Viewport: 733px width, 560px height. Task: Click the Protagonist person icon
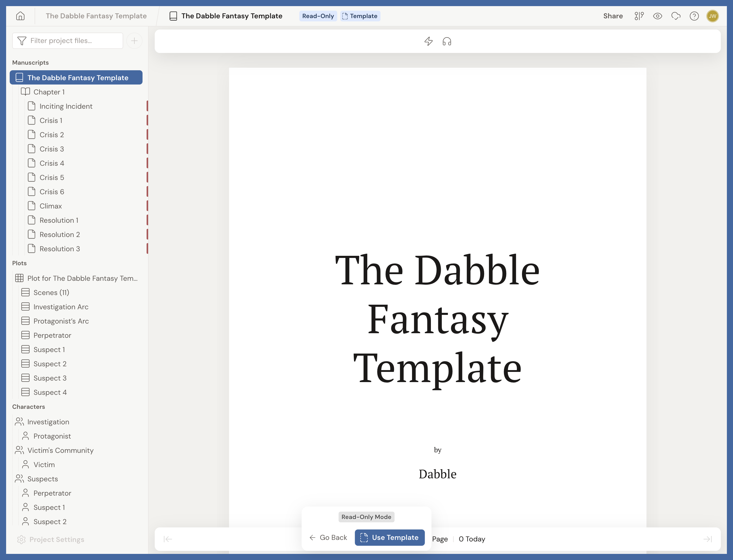pyautogui.click(x=25, y=436)
